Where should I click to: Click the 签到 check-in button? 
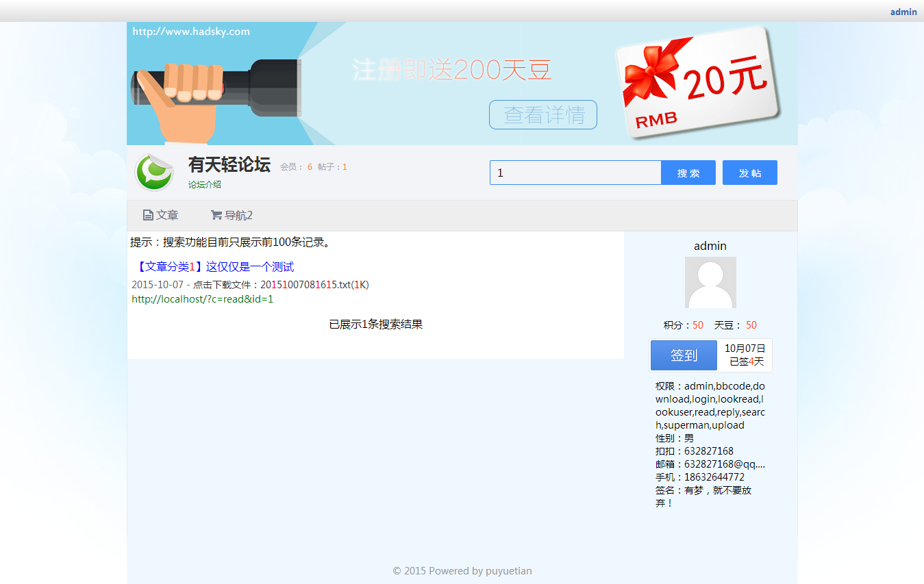pos(684,355)
